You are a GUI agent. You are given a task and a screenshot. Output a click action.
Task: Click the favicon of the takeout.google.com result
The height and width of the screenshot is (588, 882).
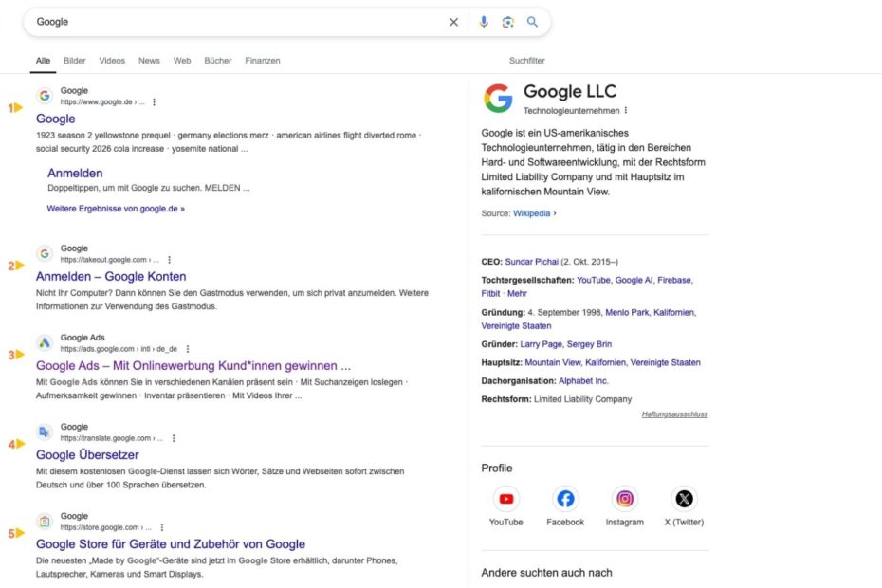[45, 253]
